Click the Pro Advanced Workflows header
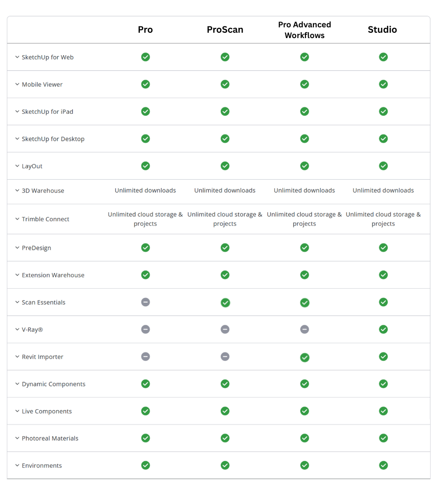This screenshot has height=504, width=440. tap(305, 30)
